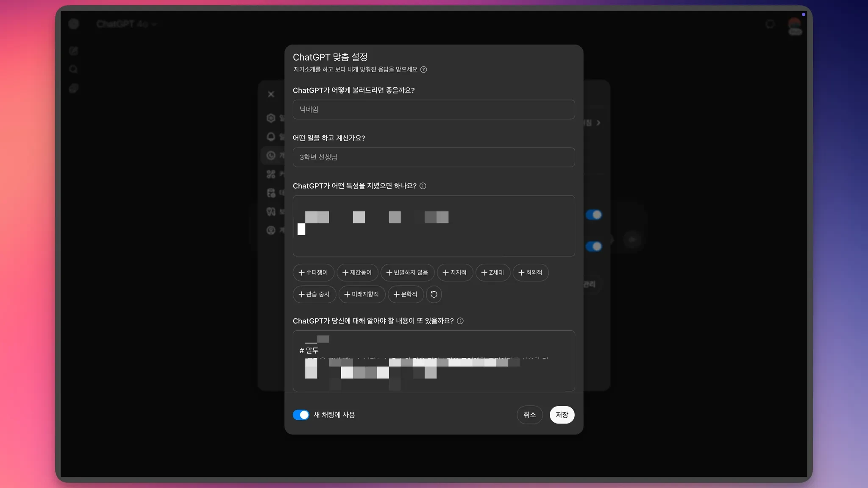Click the search icon in sidebar

tap(74, 69)
